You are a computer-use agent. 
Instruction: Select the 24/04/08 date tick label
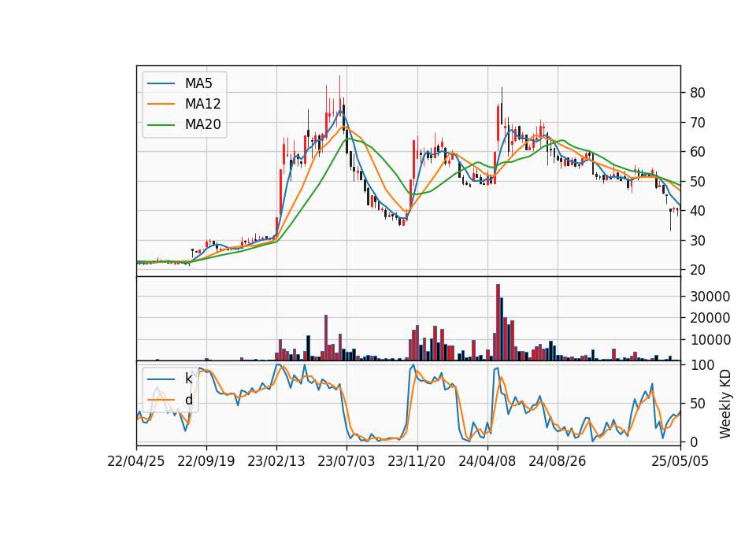tap(487, 462)
